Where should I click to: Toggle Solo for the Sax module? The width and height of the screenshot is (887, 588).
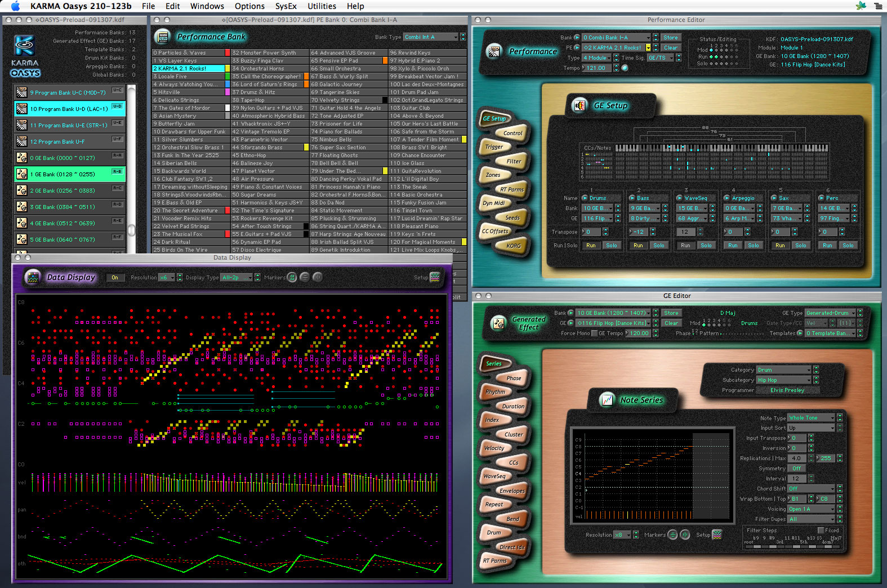pyautogui.click(x=801, y=246)
